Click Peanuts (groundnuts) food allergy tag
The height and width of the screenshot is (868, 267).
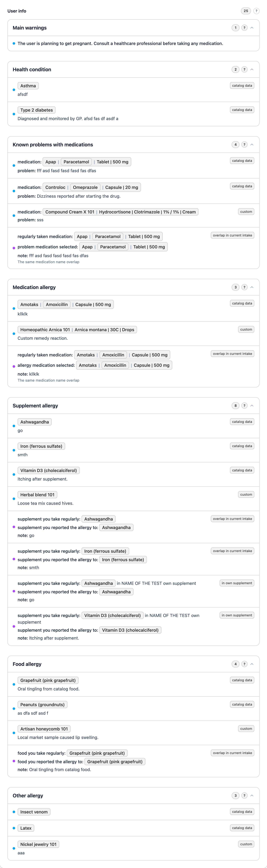pyautogui.click(x=42, y=705)
